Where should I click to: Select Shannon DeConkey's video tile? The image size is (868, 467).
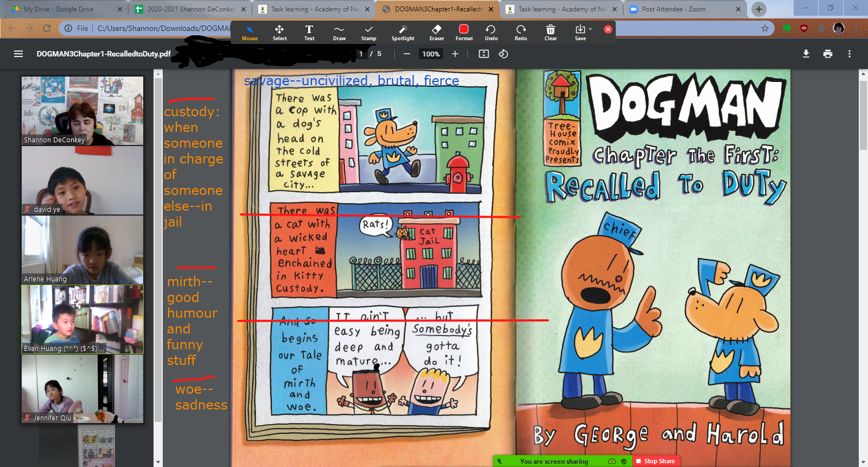click(x=82, y=111)
